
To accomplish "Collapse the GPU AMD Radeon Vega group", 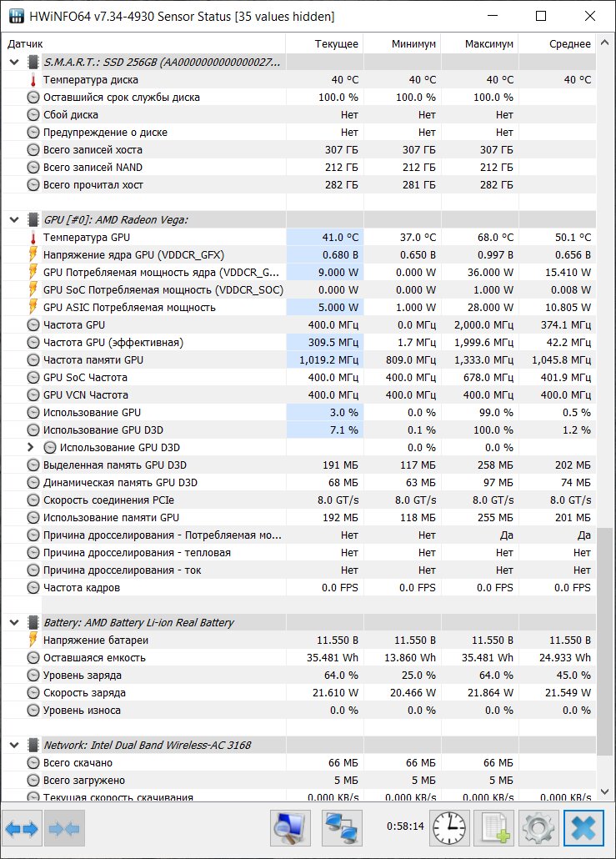I will coord(15,220).
